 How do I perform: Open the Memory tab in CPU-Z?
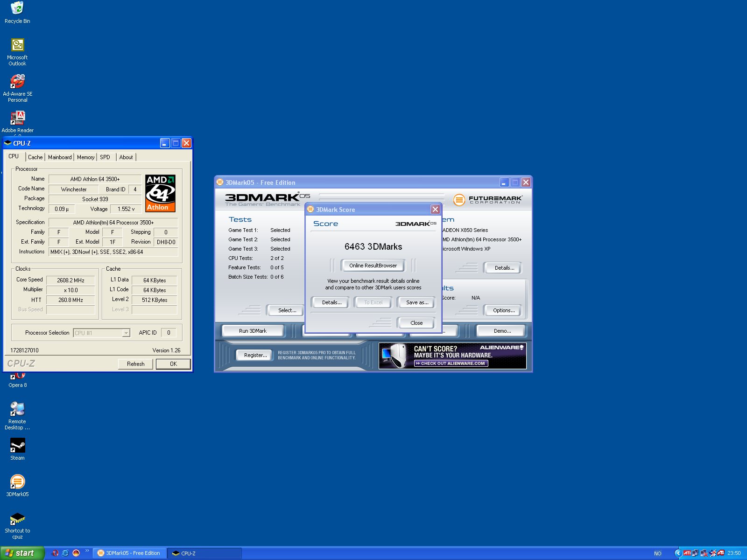[x=85, y=157]
